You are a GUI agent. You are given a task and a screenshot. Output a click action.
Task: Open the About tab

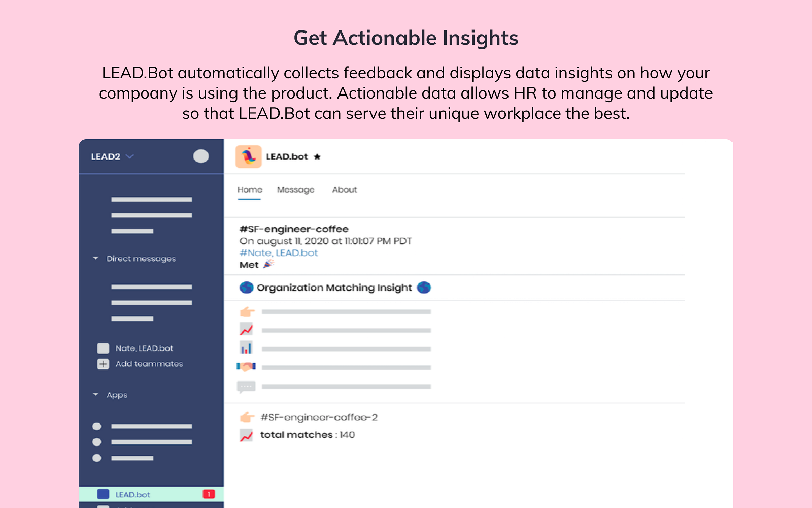[345, 190]
